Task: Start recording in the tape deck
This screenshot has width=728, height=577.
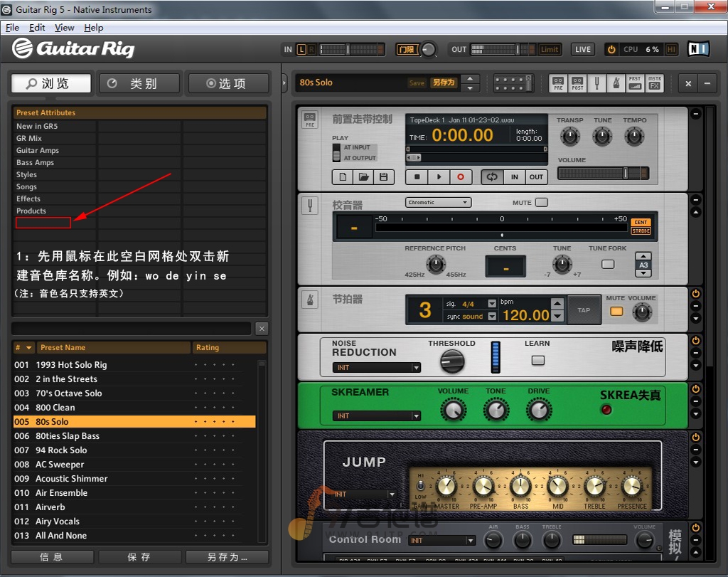Action: tap(461, 177)
